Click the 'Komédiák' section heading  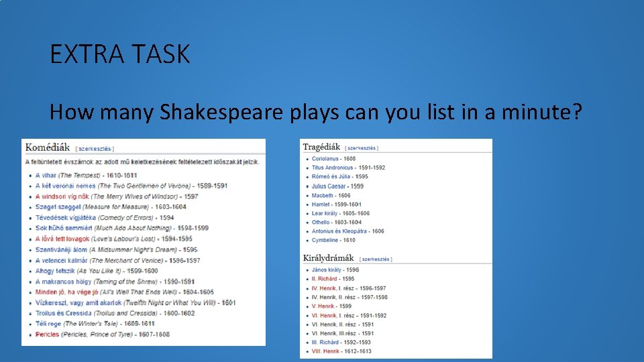pos(47,147)
